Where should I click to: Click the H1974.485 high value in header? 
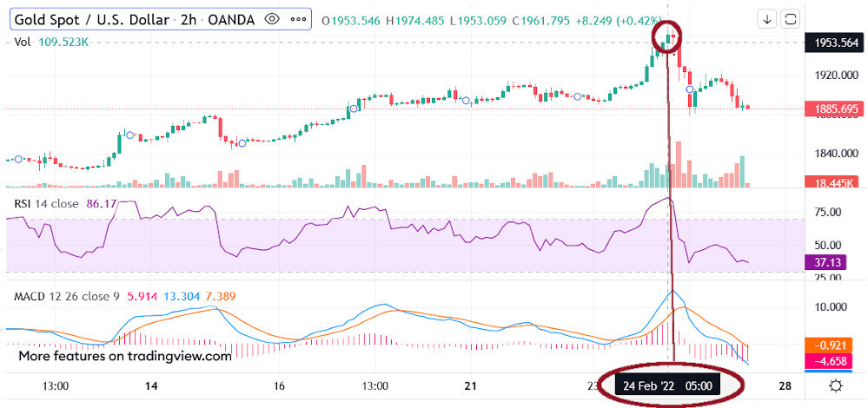(414, 21)
